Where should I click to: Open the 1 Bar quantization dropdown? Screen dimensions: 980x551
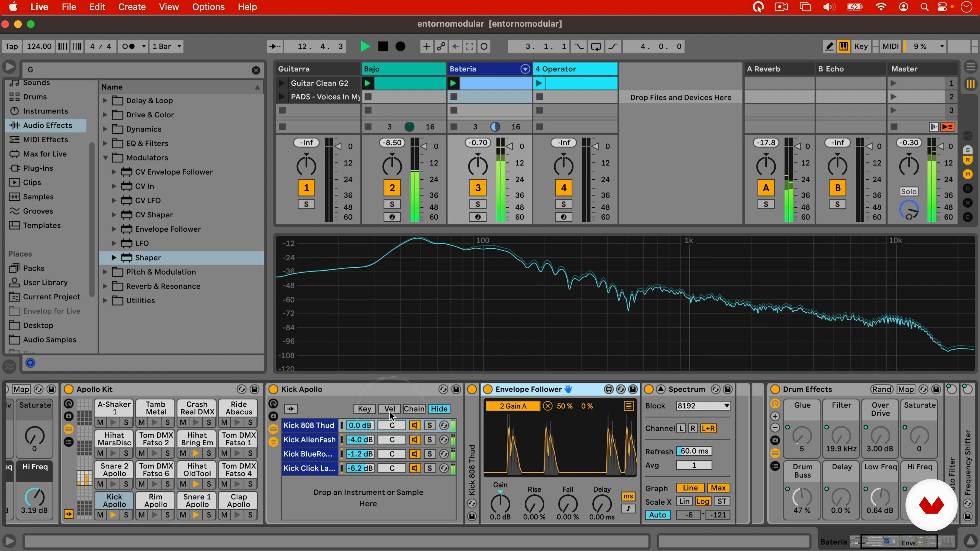pos(167,46)
